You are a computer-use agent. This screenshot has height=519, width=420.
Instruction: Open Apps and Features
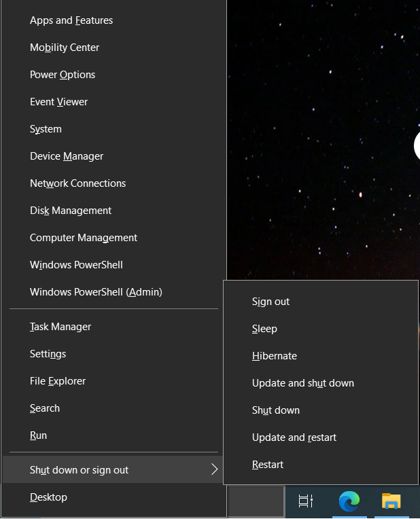(113, 20)
